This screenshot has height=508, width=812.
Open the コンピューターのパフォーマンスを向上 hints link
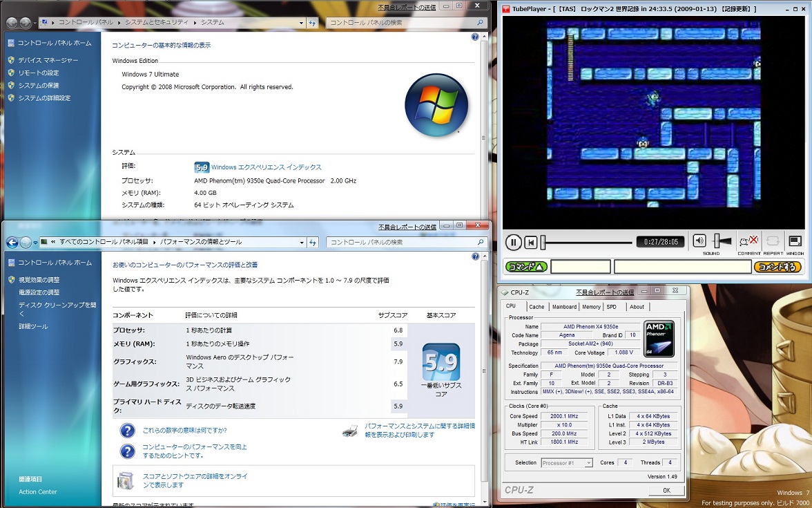coord(195,451)
